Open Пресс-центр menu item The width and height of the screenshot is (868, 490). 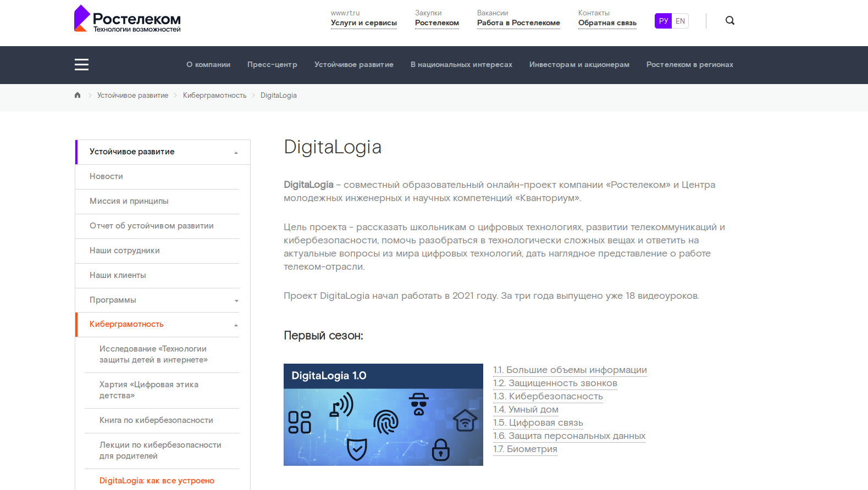(272, 65)
